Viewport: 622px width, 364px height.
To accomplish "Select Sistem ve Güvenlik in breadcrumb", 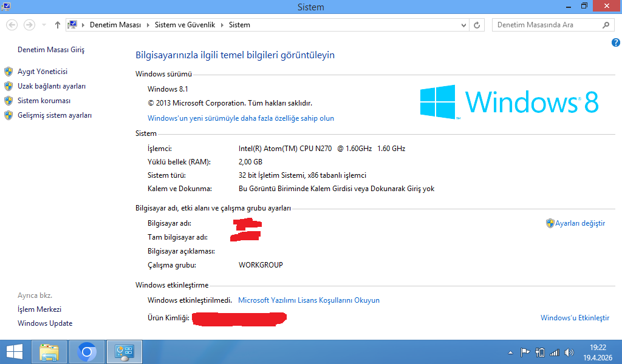I will point(185,25).
